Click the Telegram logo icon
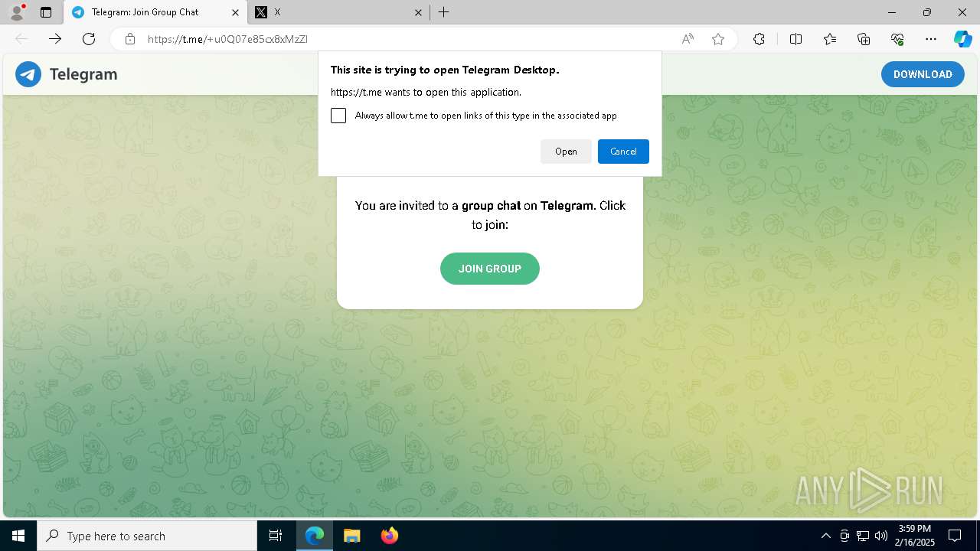The height and width of the screenshot is (551, 980). point(28,74)
